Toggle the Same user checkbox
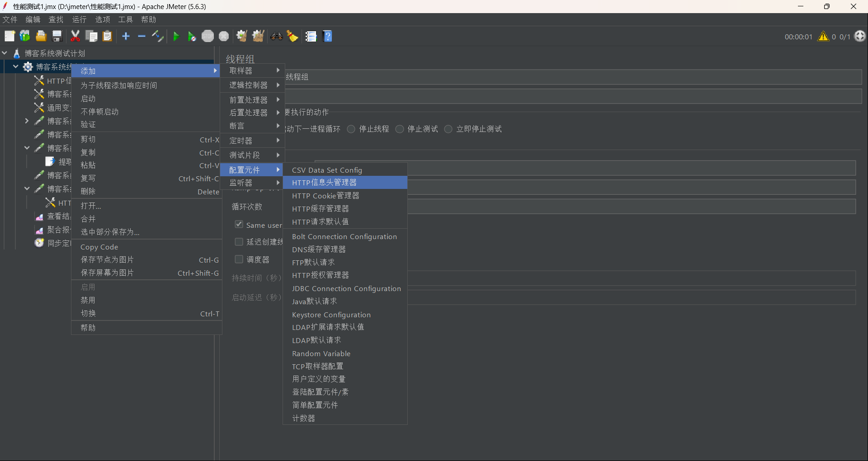Screen dimensions: 868x461 coord(239,224)
